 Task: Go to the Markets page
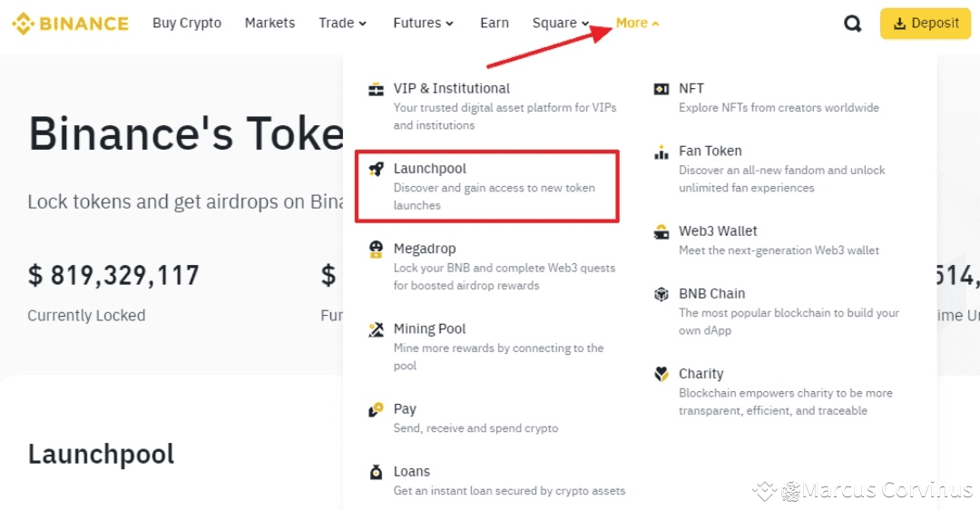(269, 24)
